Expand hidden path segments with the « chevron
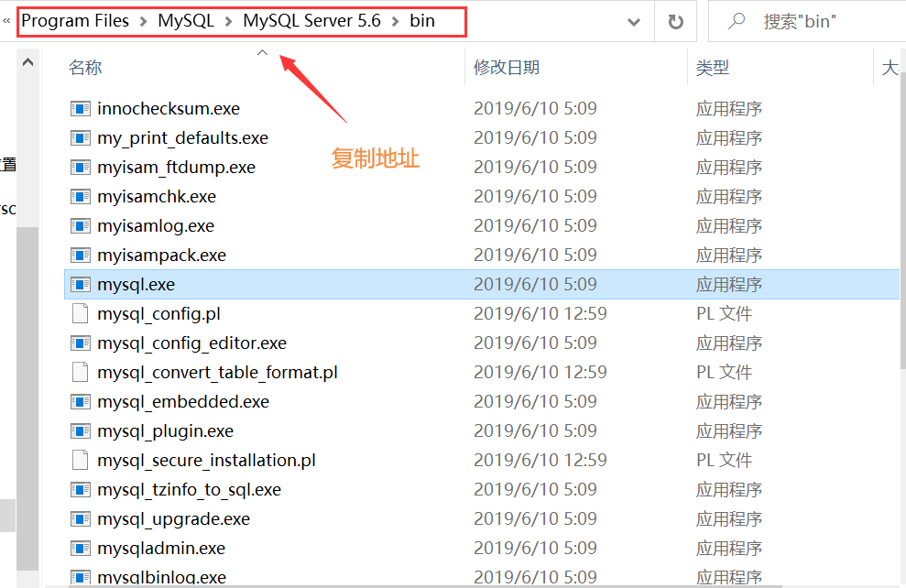This screenshot has width=906, height=588. point(7,20)
